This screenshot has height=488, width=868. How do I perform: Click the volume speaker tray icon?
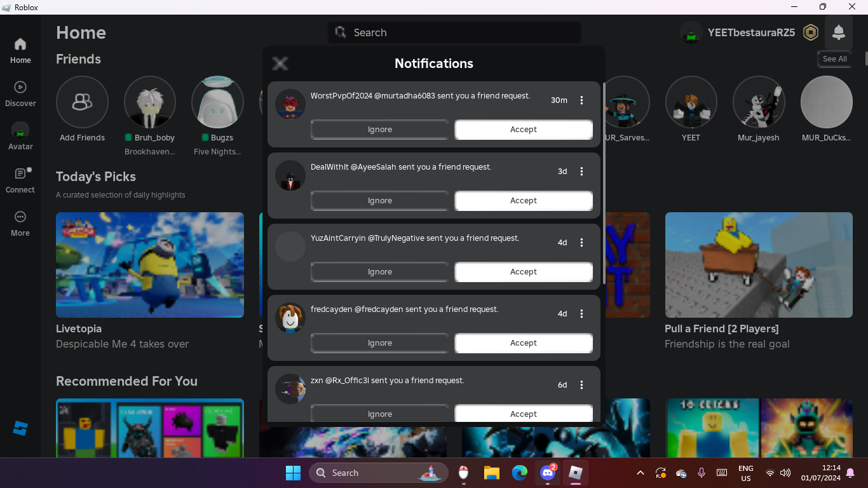(x=785, y=473)
